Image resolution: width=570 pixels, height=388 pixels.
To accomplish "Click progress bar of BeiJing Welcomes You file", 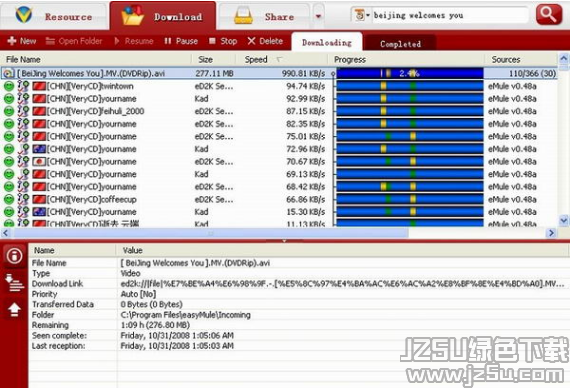I will [410, 73].
